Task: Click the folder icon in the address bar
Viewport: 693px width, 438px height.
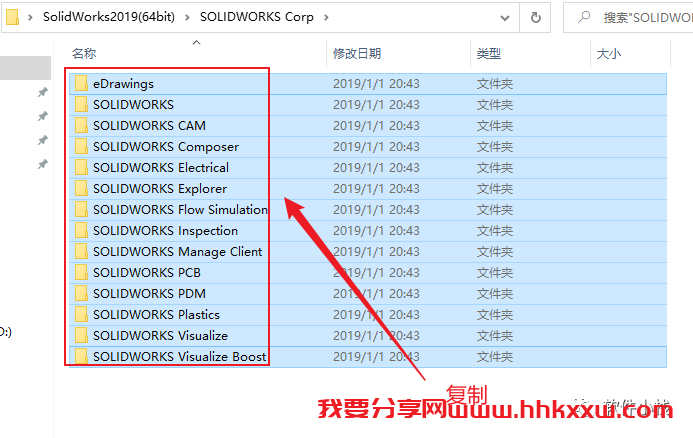Action: pyautogui.click(x=12, y=17)
